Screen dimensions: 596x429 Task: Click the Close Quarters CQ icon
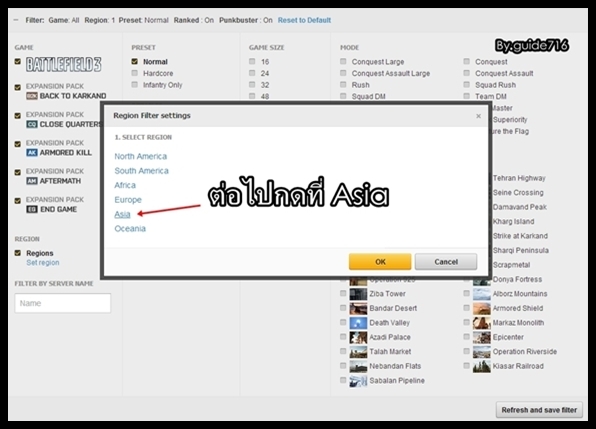32,124
